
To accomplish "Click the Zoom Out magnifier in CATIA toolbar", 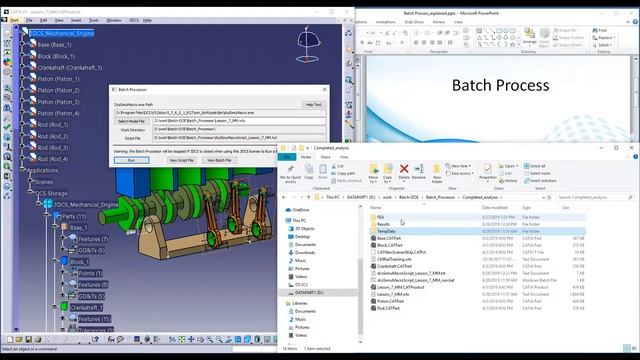I will click(219, 339).
